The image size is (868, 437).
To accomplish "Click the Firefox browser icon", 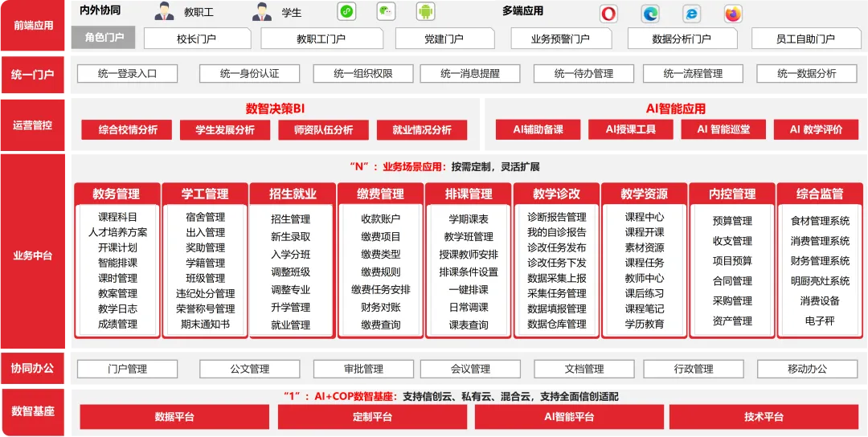I will pyautogui.click(x=734, y=14).
